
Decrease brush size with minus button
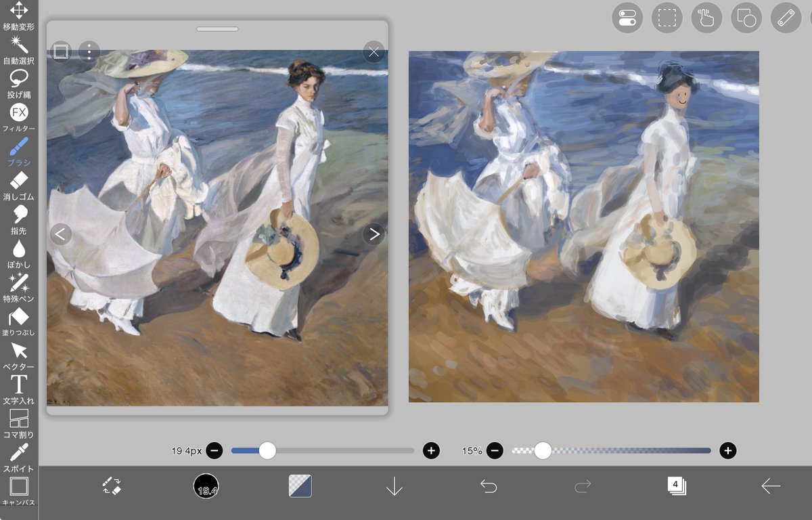pyautogui.click(x=214, y=450)
